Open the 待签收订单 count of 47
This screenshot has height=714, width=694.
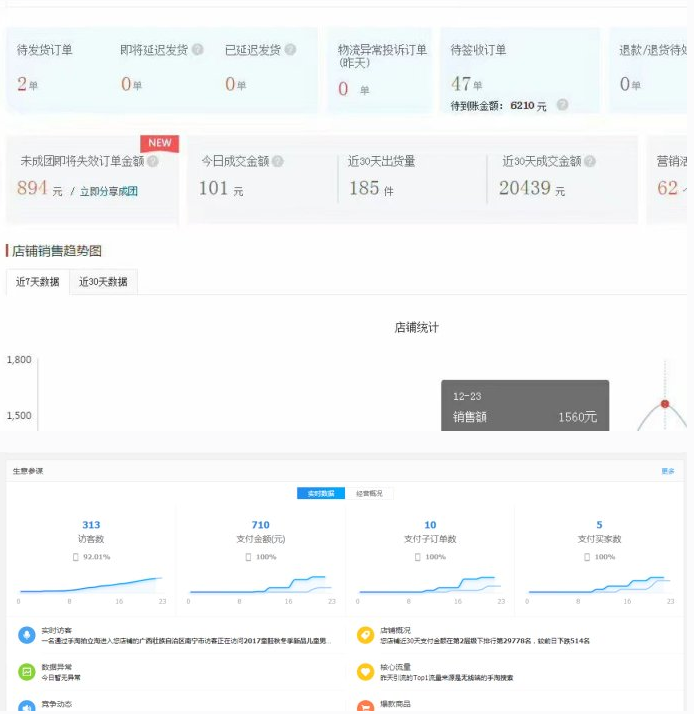460,84
